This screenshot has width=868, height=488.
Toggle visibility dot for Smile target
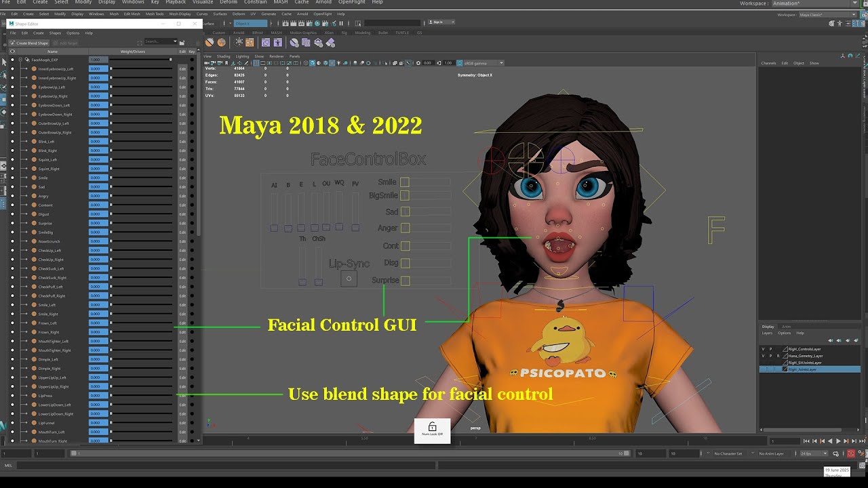click(x=12, y=178)
